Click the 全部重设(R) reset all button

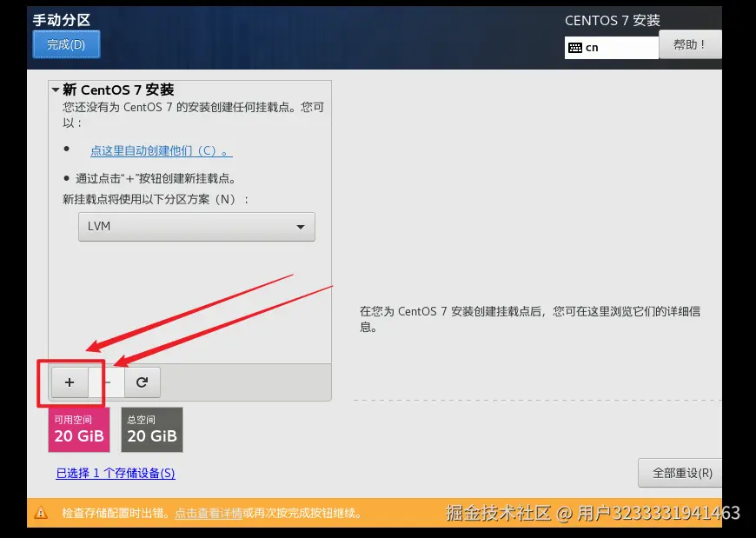(682, 473)
